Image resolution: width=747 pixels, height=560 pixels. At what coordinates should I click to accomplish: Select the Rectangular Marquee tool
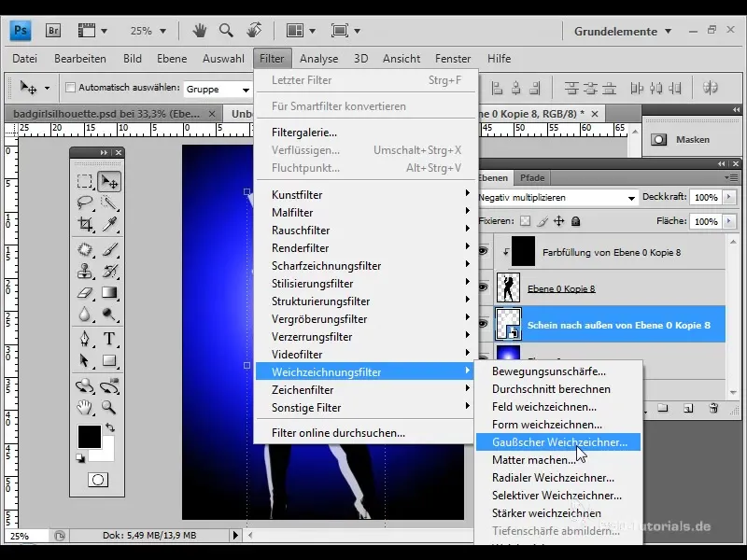coord(85,181)
